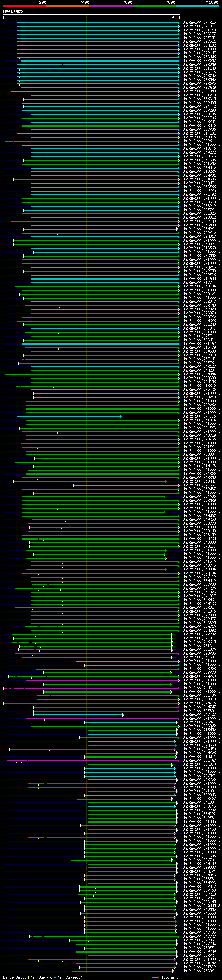
Task: Select label UniRef100_Q640D6
Action: point(199,496)
